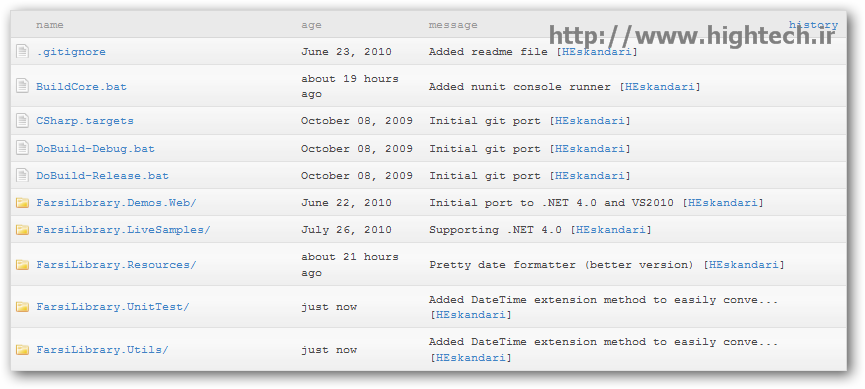Viewport: 865px width, 389px height.
Task: Click 'just now' on the FarsiLibrary.UnitTest row
Action: (x=329, y=307)
